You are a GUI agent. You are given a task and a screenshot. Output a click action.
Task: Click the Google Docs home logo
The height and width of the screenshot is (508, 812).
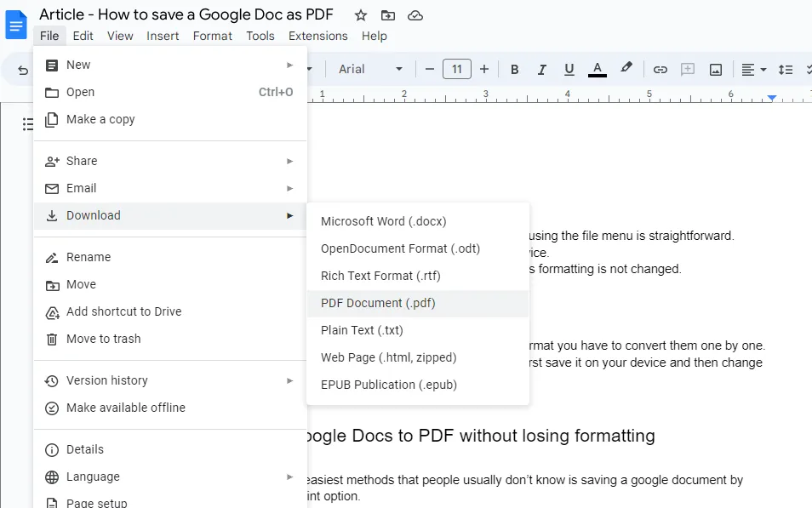[x=15, y=25]
